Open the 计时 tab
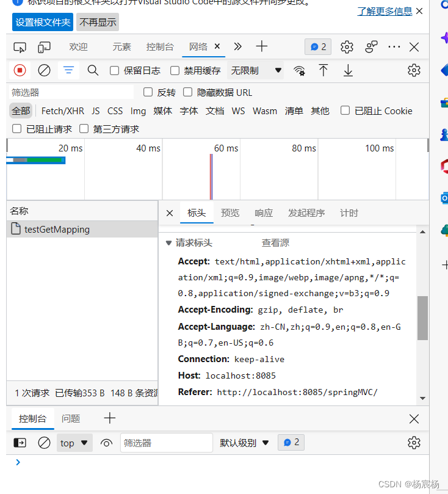 pyautogui.click(x=349, y=213)
